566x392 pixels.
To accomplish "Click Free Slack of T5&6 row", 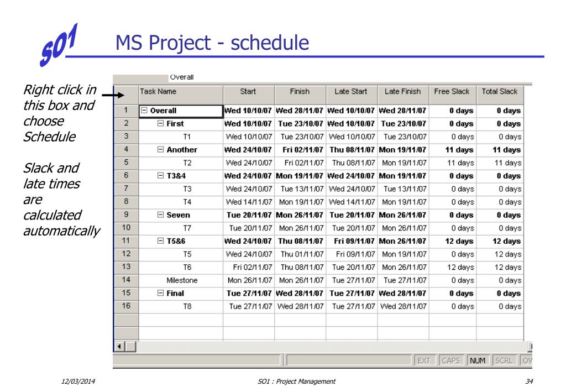I will (453, 241).
